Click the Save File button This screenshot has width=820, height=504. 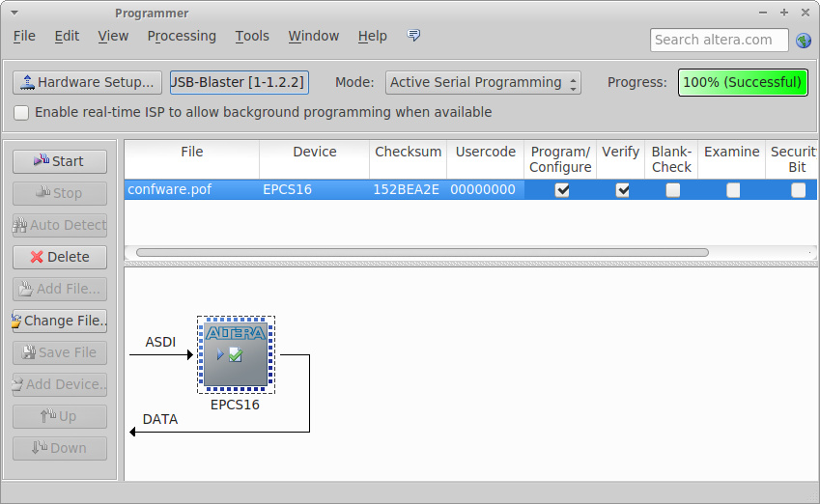click(x=60, y=353)
